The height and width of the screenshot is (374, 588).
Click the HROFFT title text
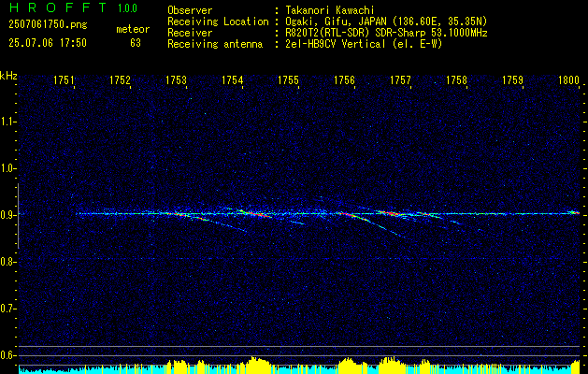coord(58,7)
